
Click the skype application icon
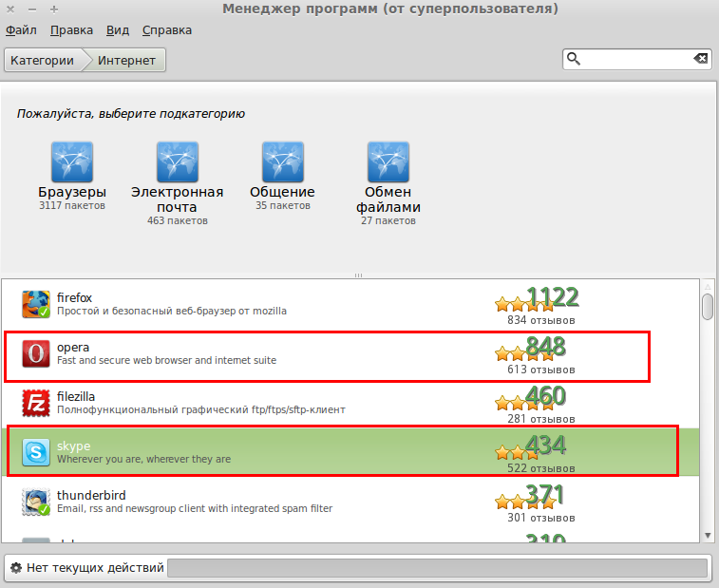pyautogui.click(x=36, y=452)
